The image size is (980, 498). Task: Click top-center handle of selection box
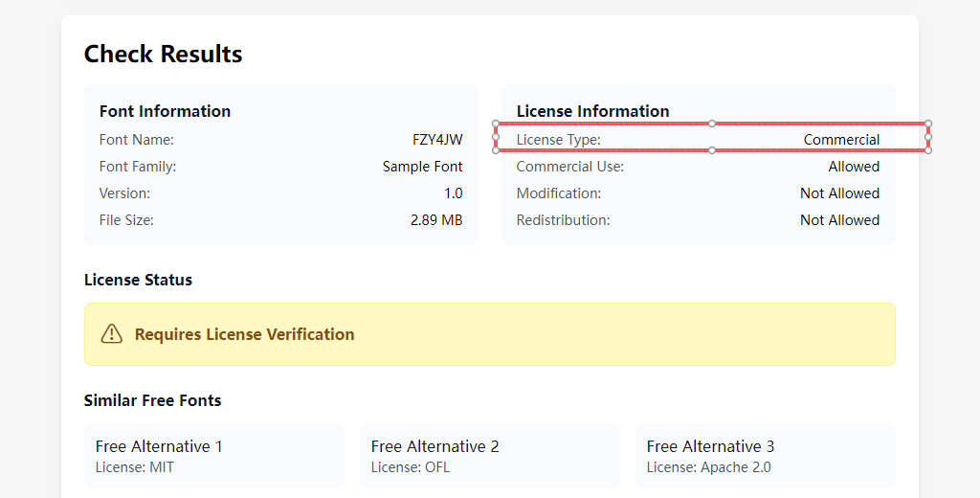point(712,124)
